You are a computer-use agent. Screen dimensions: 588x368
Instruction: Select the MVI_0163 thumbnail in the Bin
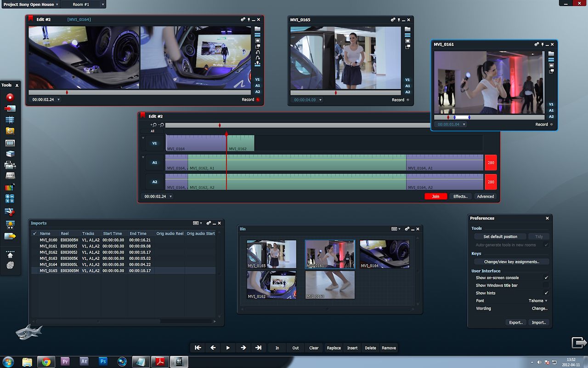pos(330,285)
